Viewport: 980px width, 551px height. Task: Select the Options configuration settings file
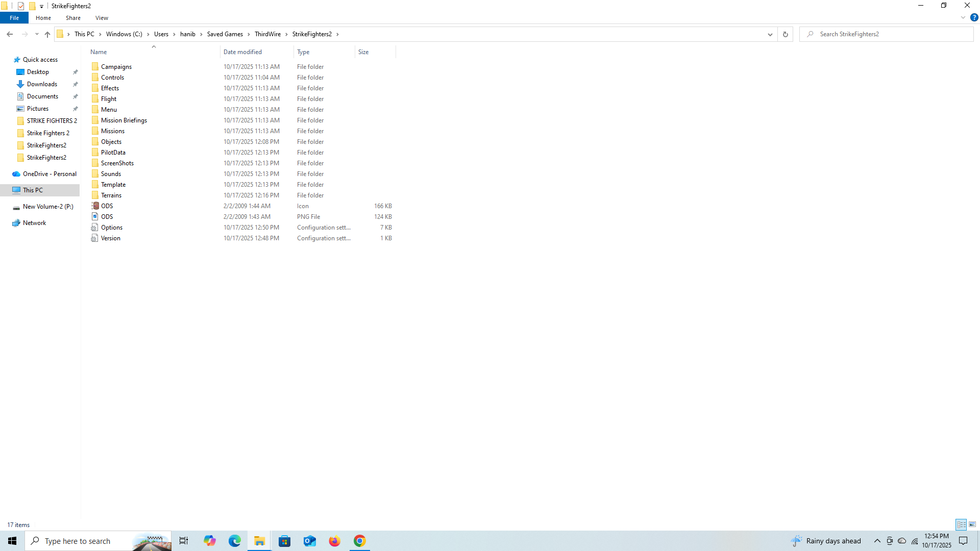111,228
